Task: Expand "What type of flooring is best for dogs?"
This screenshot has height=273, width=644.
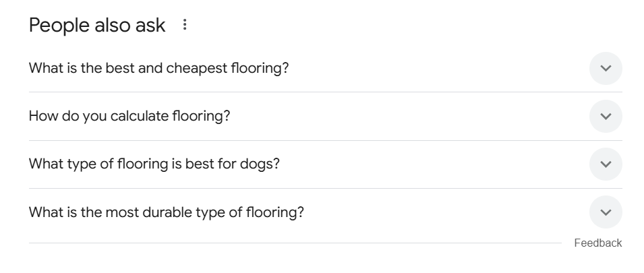Action: click(154, 164)
